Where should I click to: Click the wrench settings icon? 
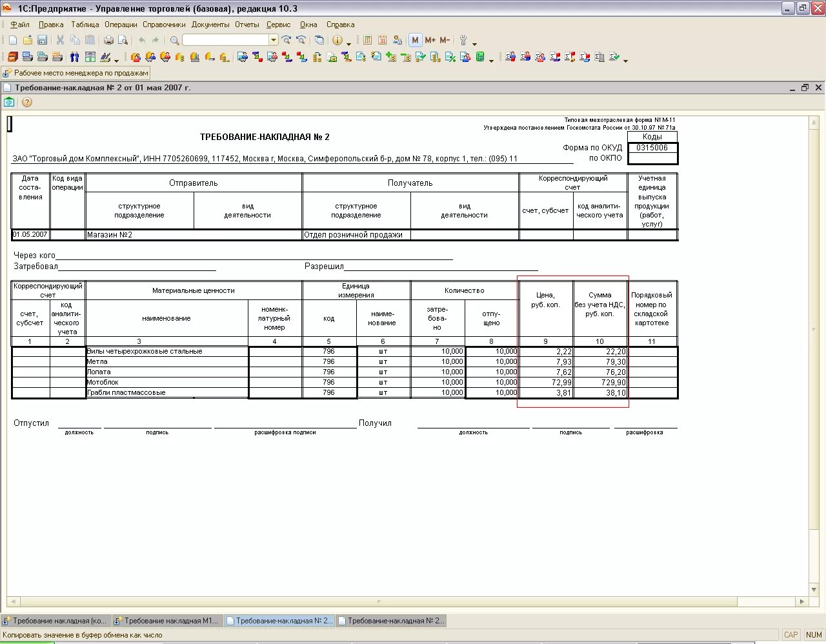click(x=463, y=40)
